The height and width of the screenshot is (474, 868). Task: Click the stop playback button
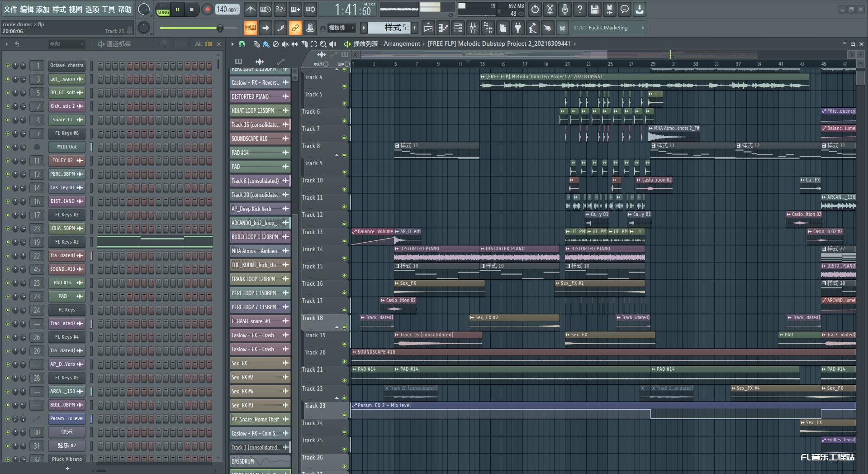click(x=192, y=10)
